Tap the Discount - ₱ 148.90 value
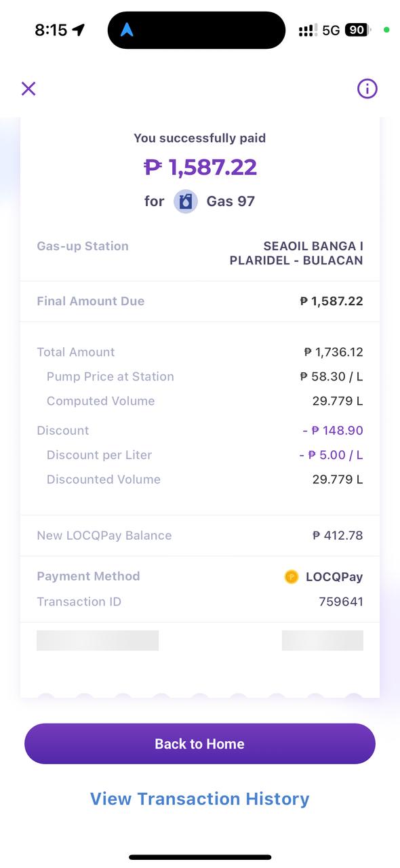 pos(333,431)
